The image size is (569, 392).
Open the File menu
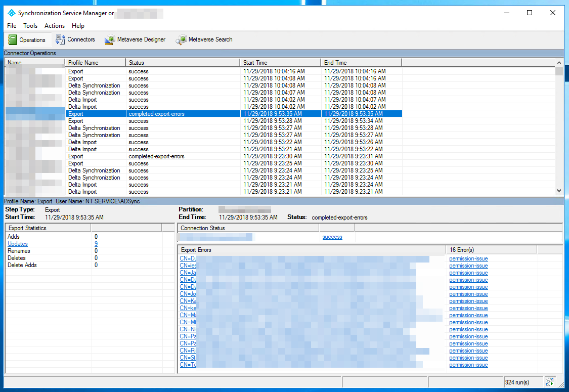[x=11, y=26]
